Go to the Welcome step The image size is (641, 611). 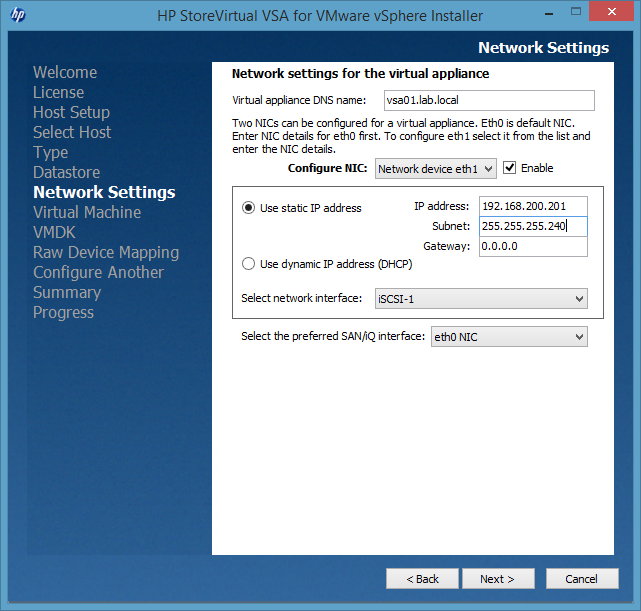click(x=65, y=72)
